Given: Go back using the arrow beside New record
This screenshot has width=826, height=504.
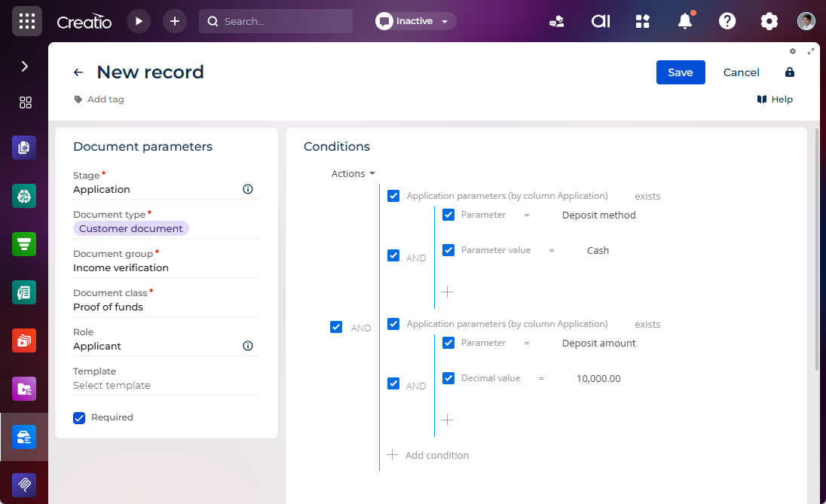Looking at the screenshot, I should pyautogui.click(x=78, y=72).
